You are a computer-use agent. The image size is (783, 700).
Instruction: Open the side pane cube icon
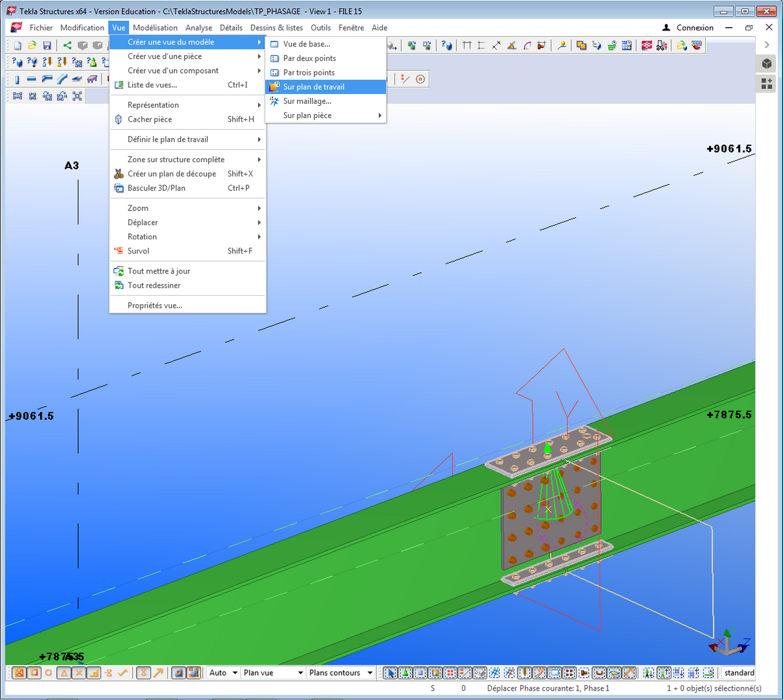[x=767, y=64]
